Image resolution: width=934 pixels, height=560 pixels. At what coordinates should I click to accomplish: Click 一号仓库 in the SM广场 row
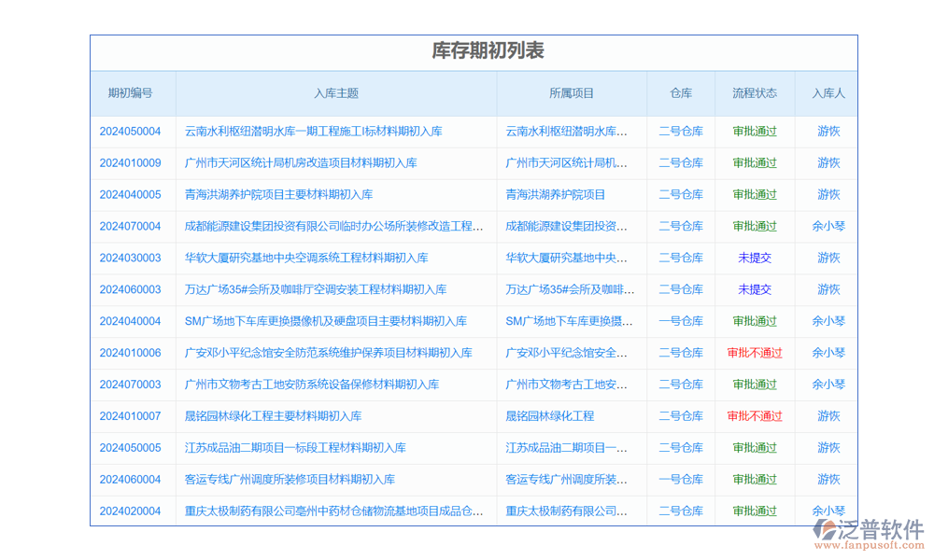pos(681,321)
